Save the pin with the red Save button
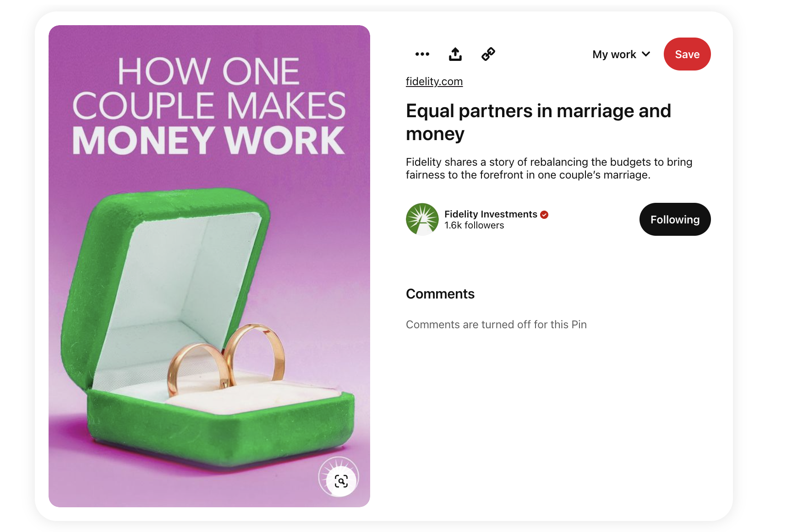The image size is (787, 532). tap(687, 54)
